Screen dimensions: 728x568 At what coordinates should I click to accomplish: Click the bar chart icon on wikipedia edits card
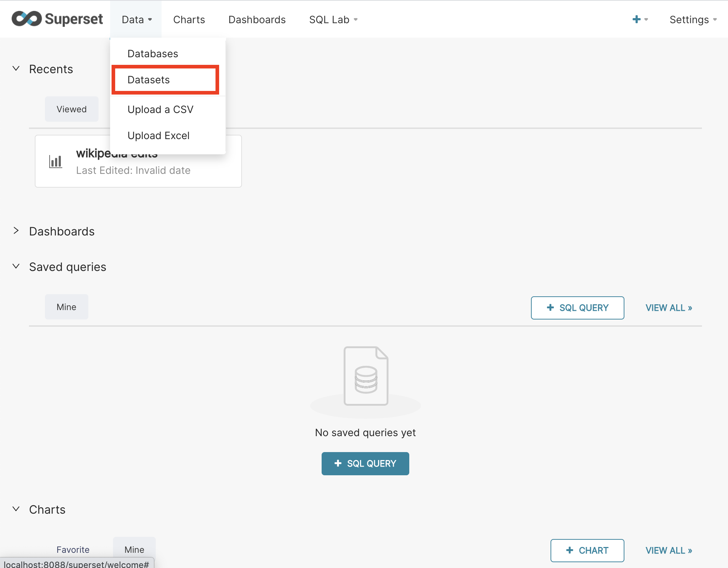point(55,161)
